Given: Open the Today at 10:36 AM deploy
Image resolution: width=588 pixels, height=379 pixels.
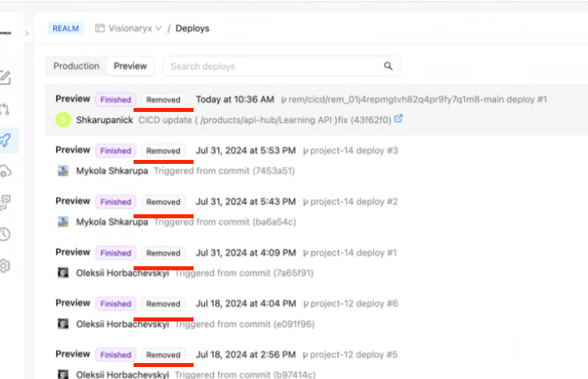Looking at the screenshot, I should point(234,99).
